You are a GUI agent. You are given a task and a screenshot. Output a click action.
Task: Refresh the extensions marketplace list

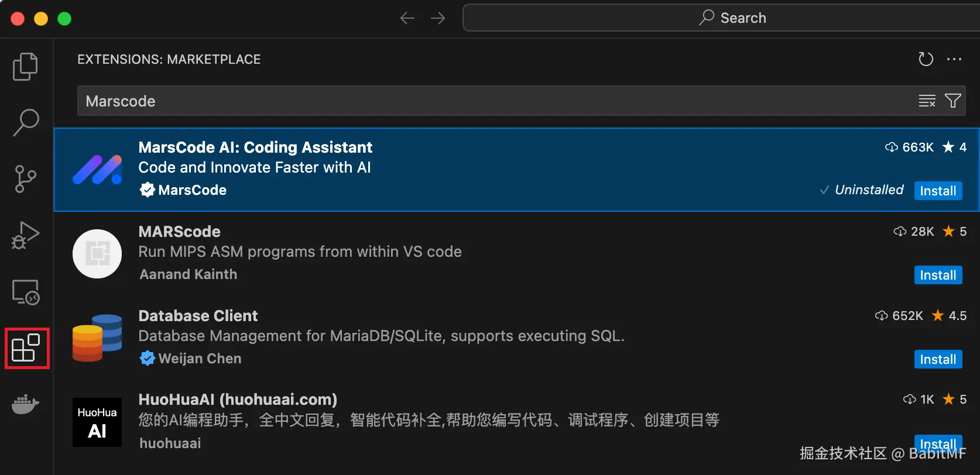click(x=926, y=59)
